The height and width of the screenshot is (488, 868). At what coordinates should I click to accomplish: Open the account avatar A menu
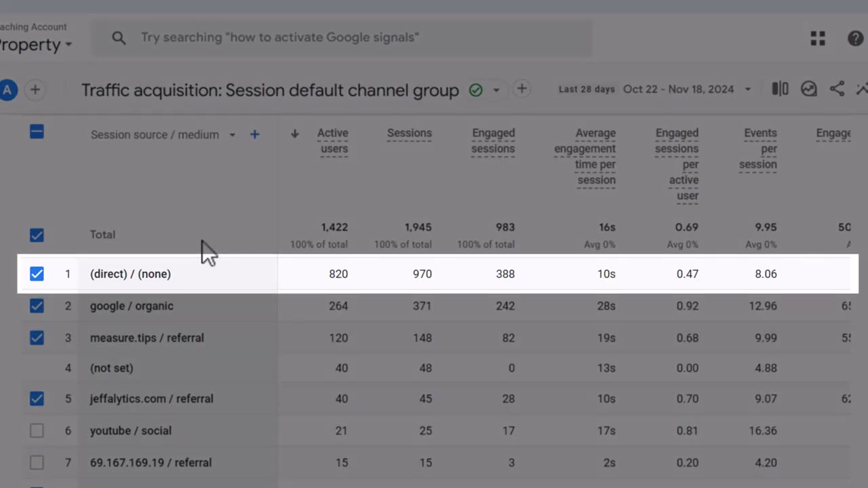(x=8, y=89)
